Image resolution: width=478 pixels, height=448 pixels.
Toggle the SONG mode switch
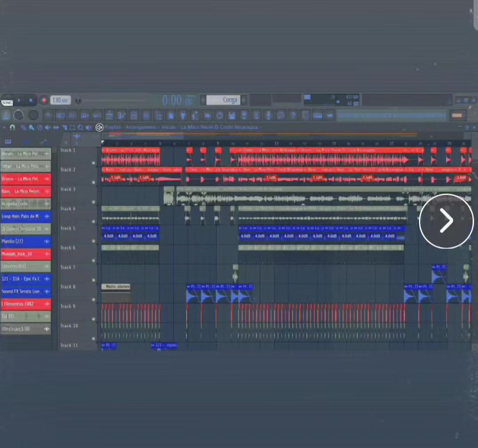(7, 103)
